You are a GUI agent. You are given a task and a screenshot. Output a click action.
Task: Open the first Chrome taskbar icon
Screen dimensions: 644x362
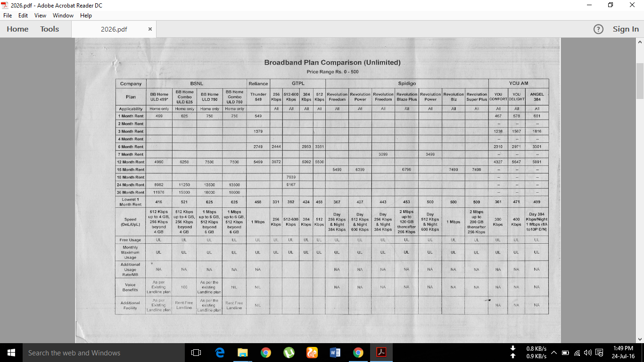tap(265, 353)
